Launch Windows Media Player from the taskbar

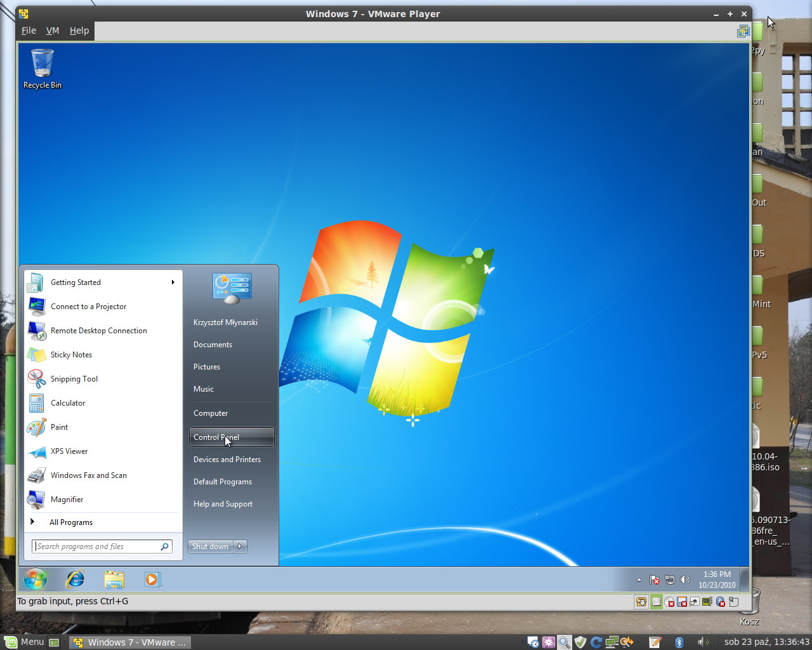(152, 579)
